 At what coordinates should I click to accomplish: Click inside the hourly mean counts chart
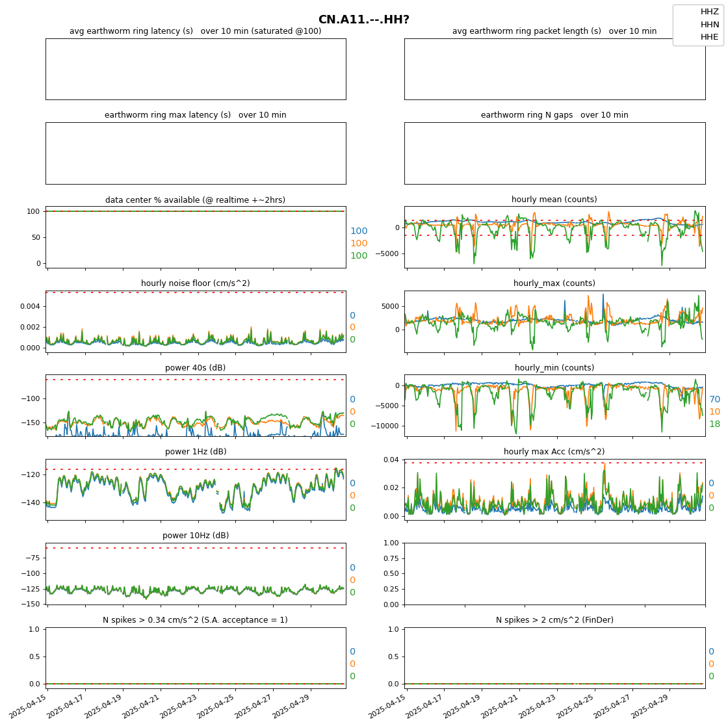click(555, 237)
